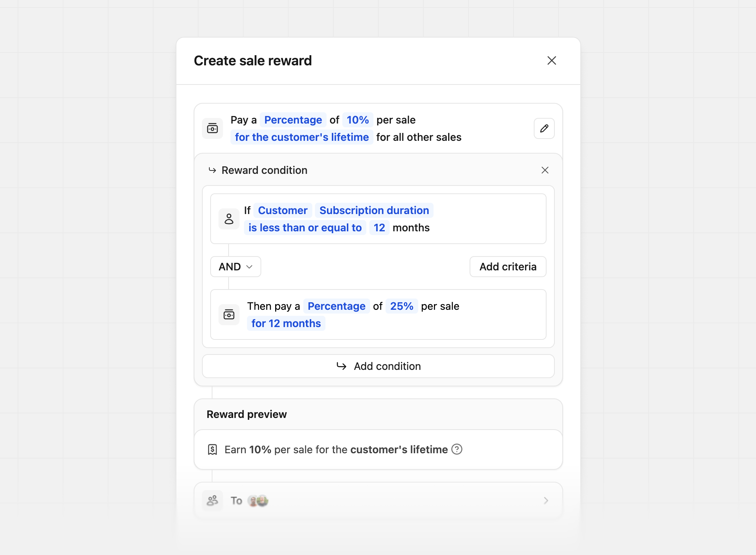Edit the 25% conditional reward amount

coord(401,306)
